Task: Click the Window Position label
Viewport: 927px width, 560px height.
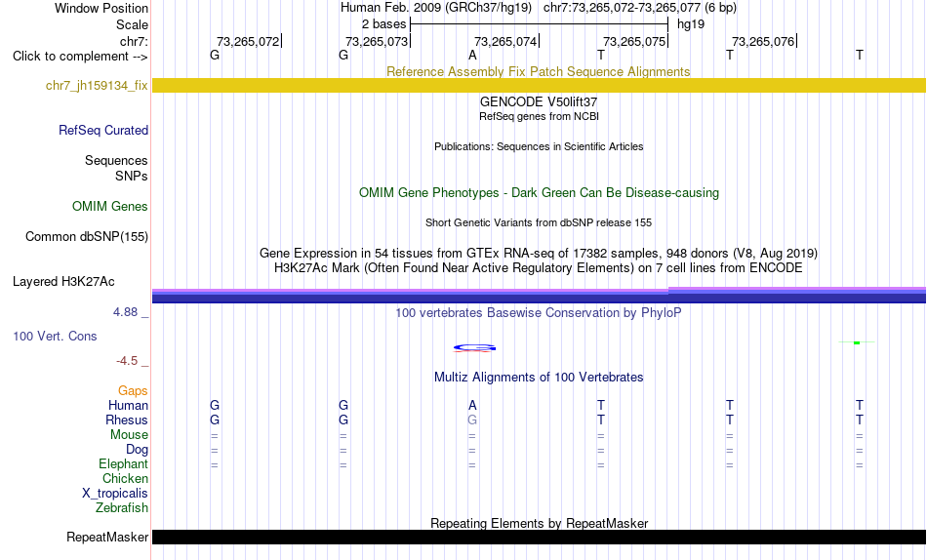Action: tap(101, 8)
